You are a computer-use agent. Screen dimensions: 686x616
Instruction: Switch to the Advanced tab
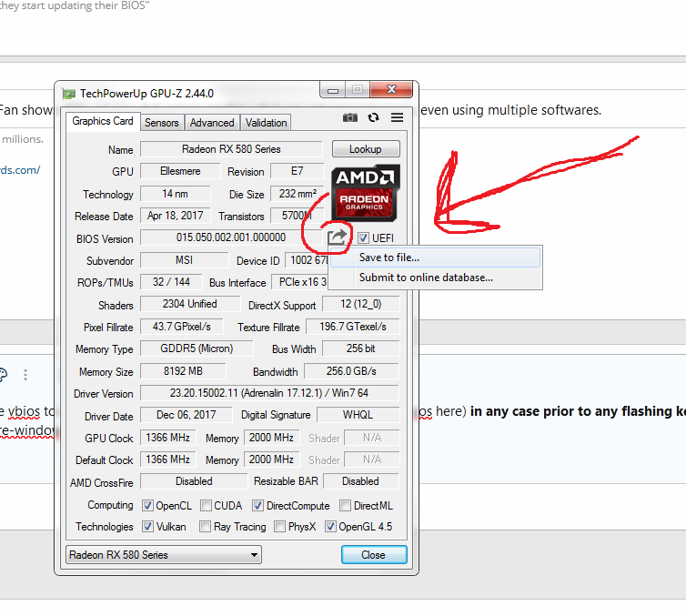click(212, 123)
